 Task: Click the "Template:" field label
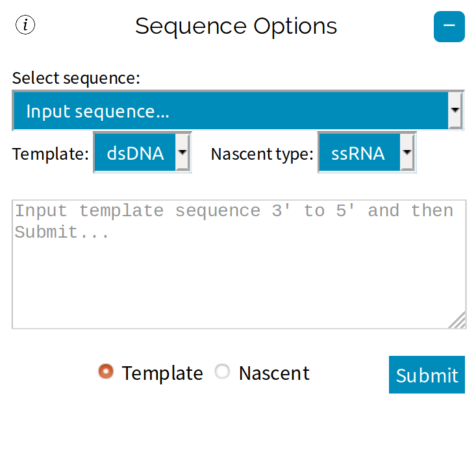coord(51,154)
